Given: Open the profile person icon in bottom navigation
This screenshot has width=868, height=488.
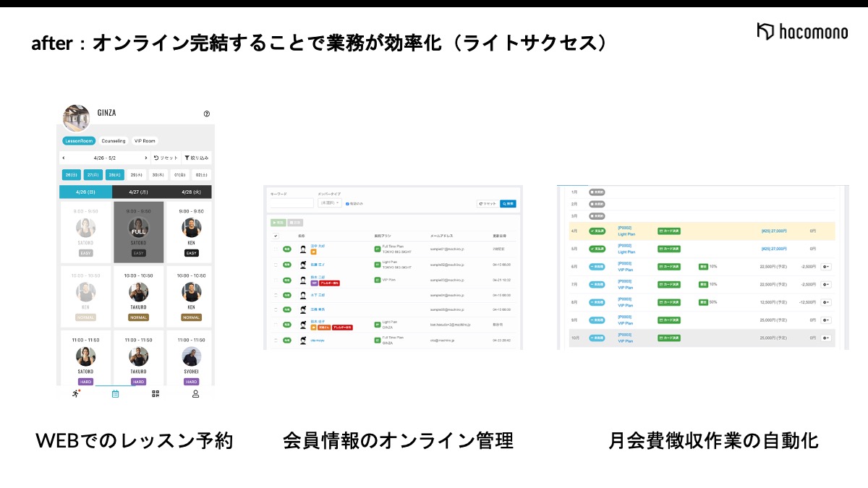Looking at the screenshot, I should point(195,394).
